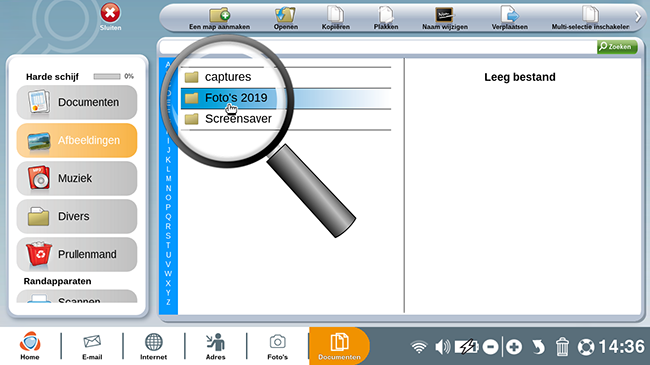Jump to letter S in alphabet index
Screen dimensions: 650x365
(x=168, y=236)
